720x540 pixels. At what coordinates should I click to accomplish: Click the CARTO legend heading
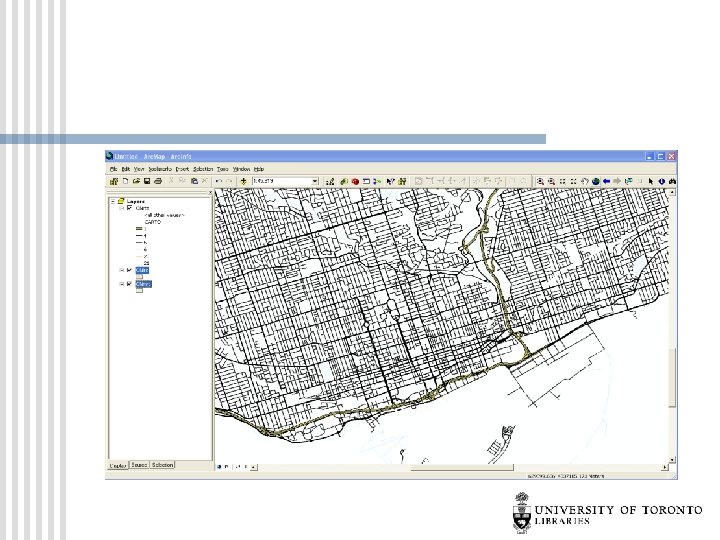[152, 222]
